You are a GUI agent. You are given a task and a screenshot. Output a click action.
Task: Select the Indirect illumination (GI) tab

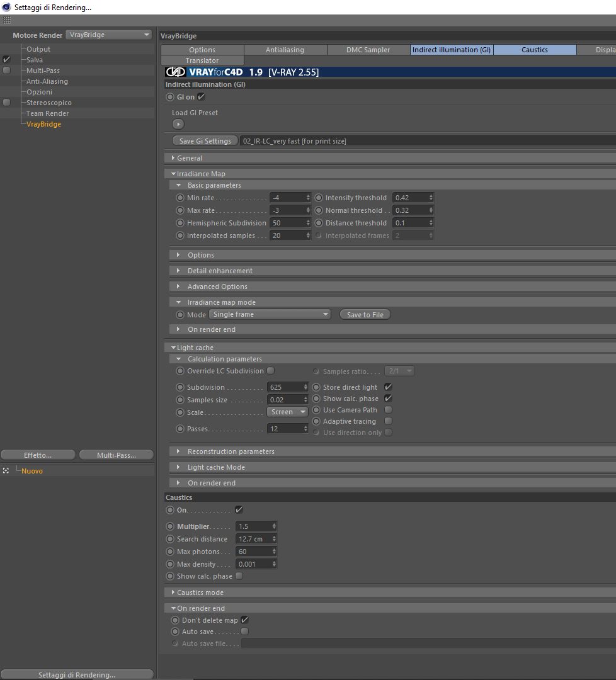pos(452,50)
